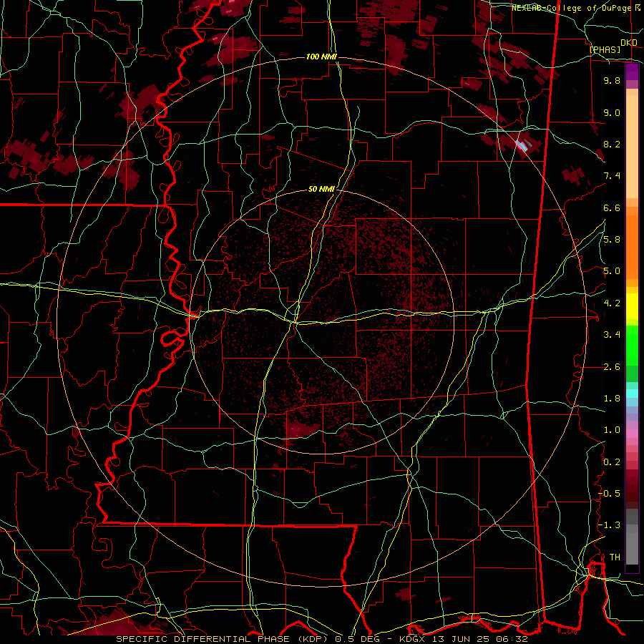Click the 7.4 value on the color scale
644x644 pixels.
[x=612, y=176]
